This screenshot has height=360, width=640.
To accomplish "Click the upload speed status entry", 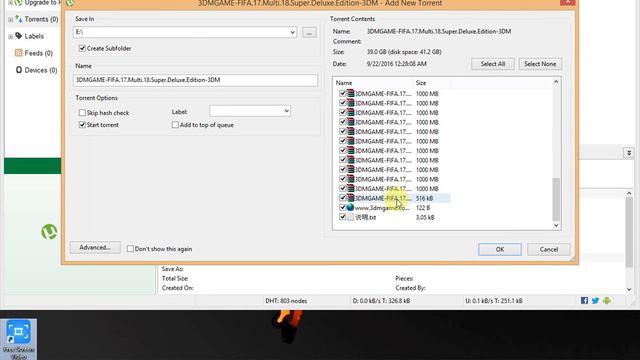I will click(x=493, y=301).
